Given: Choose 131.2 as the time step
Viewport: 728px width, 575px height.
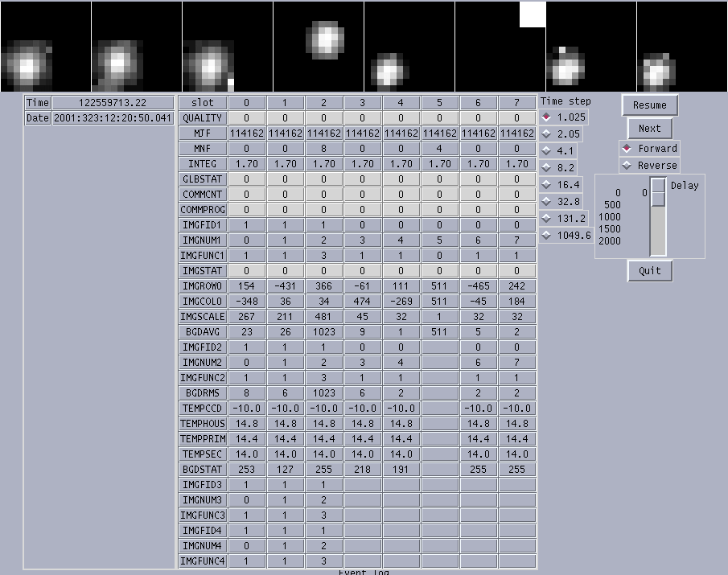Looking at the screenshot, I should tap(564, 218).
